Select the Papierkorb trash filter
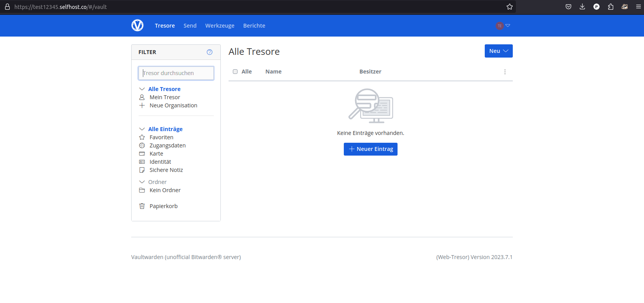 tap(163, 206)
